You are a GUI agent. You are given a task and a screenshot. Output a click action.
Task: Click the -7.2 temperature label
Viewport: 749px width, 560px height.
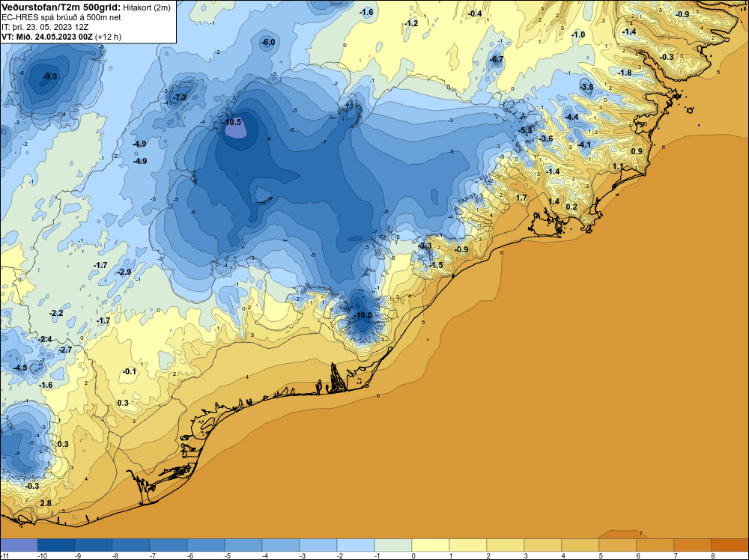click(180, 98)
